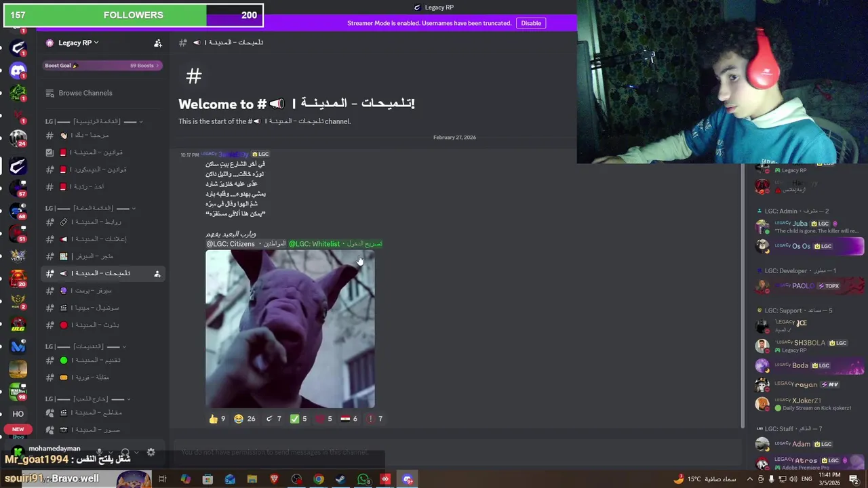The width and height of the screenshot is (868, 488).
Task: Open the server icon with 98 badge
Action: (x=18, y=392)
